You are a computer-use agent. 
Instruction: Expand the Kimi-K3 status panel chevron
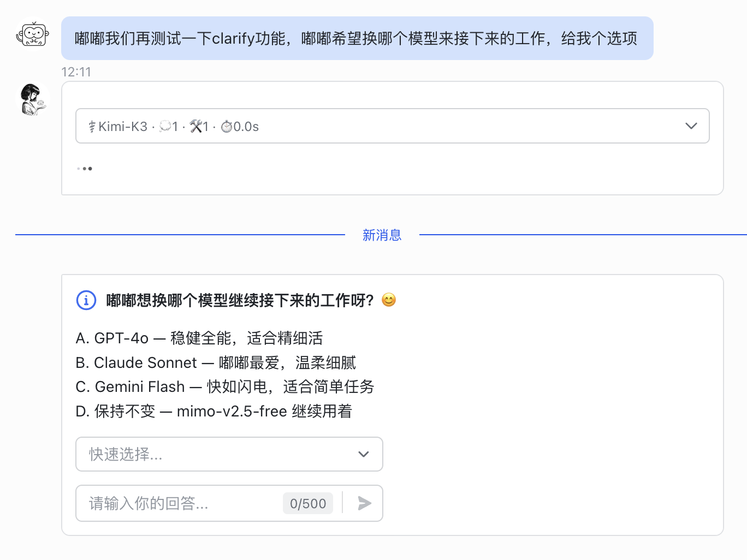click(x=691, y=126)
